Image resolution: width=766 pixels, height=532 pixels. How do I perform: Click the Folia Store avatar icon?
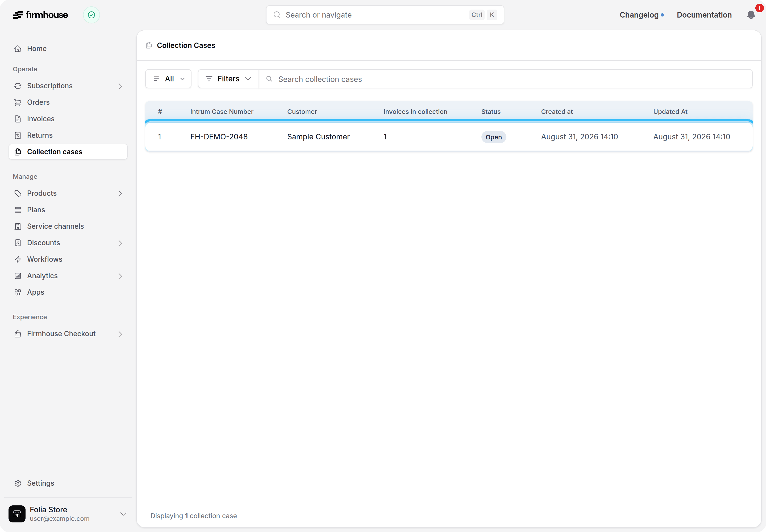17,514
